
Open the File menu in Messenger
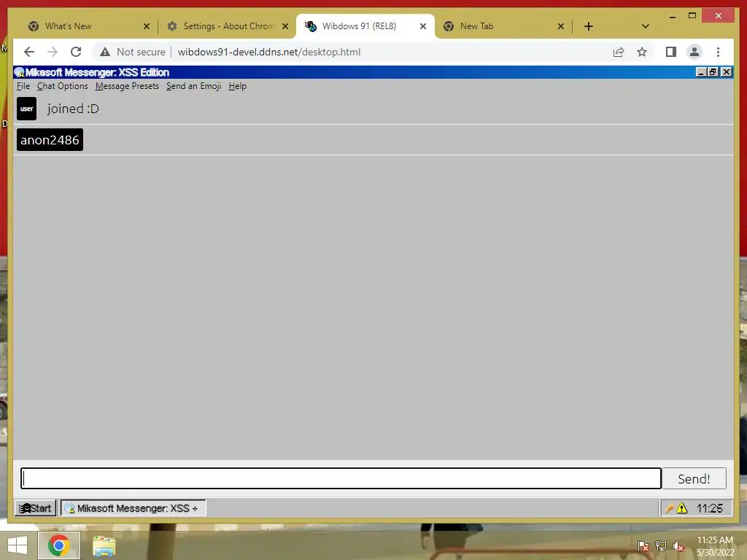click(23, 86)
